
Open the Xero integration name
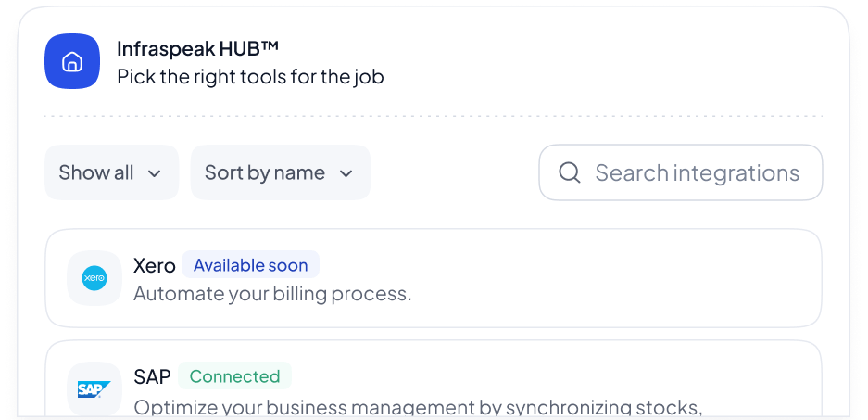(x=155, y=266)
